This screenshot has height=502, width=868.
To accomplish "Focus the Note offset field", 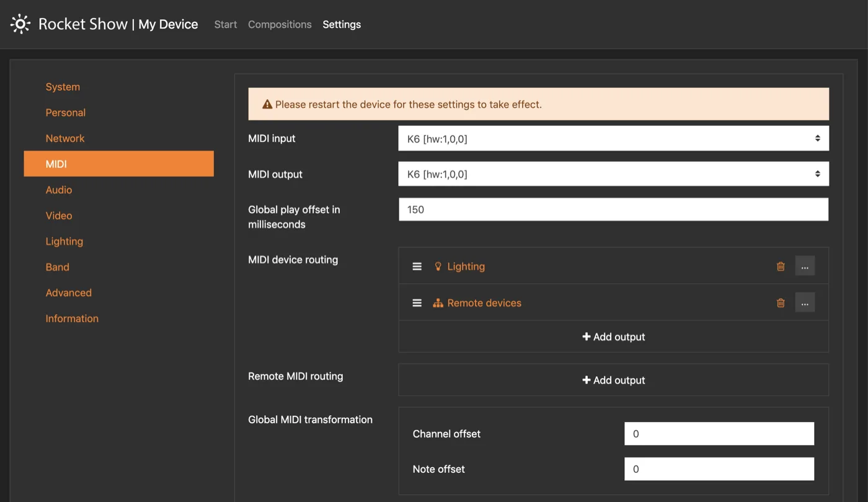I will coord(719,469).
